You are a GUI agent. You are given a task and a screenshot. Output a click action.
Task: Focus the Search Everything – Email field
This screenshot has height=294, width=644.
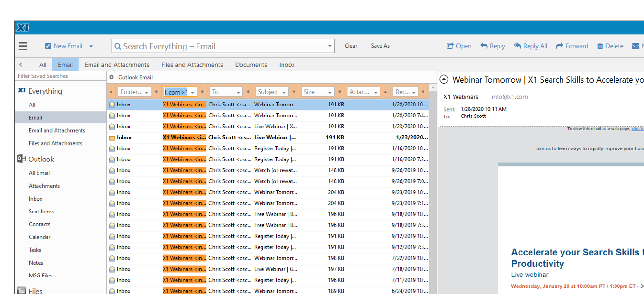(x=223, y=46)
